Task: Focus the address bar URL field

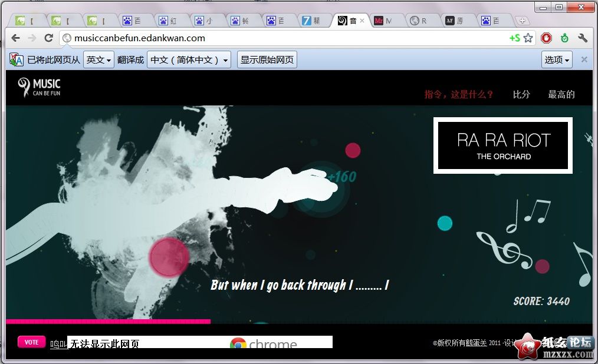Action: tap(290, 38)
